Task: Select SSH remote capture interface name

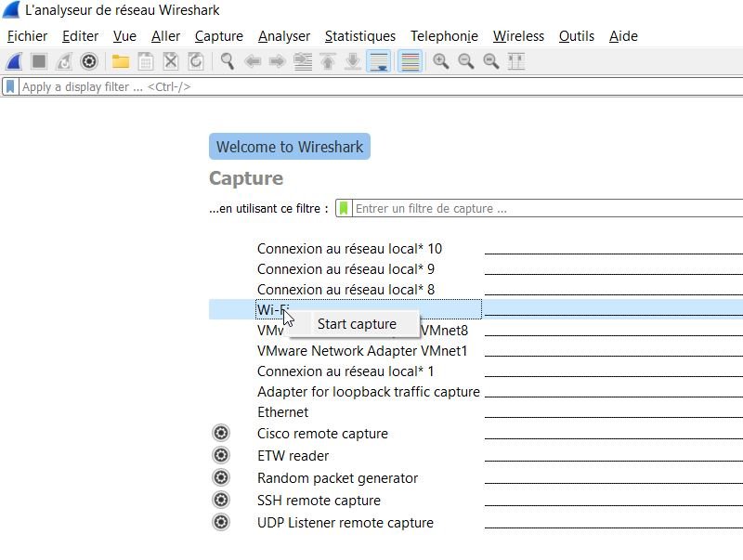Action: [319, 501]
